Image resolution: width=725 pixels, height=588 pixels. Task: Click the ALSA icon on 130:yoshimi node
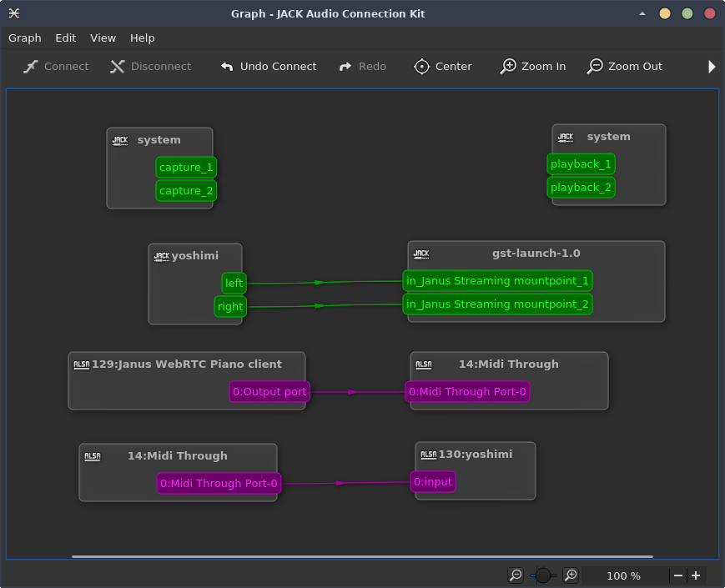coord(429,455)
